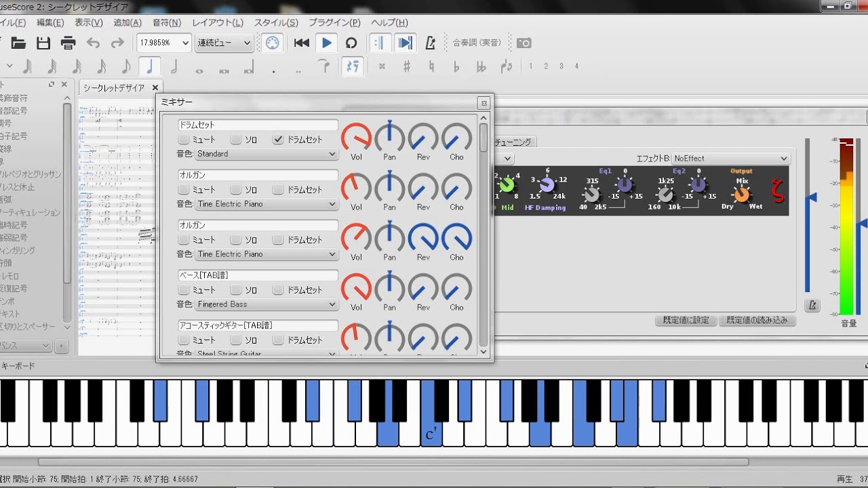The image size is (868, 488).
Task: Click 既定値に設定 button
Action: point(686,320)
